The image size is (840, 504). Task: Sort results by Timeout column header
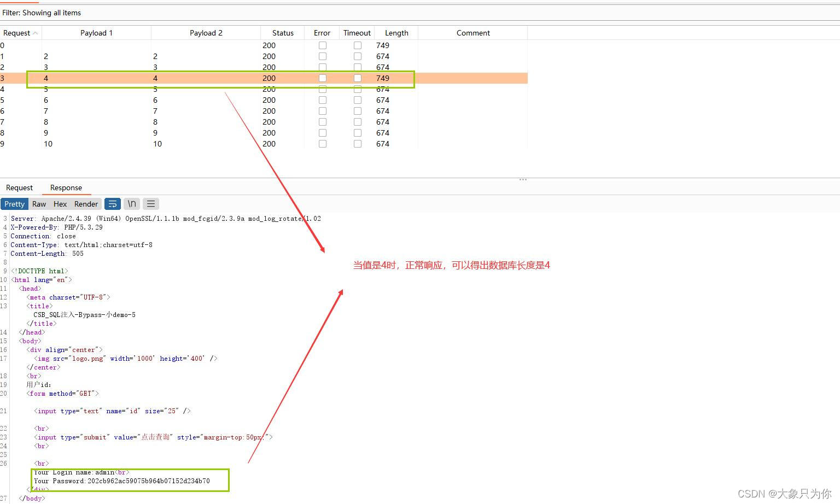point(357,33)
